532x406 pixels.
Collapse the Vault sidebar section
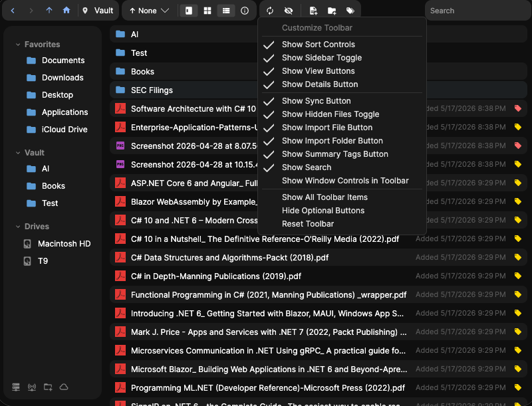(x=18, y=153)
